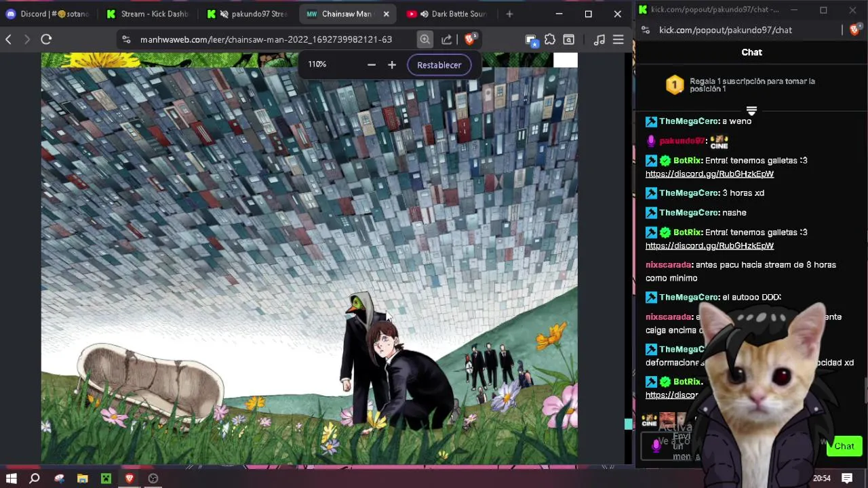Switch to Stream - Kick Dashboard tab

tap(149, 14)
